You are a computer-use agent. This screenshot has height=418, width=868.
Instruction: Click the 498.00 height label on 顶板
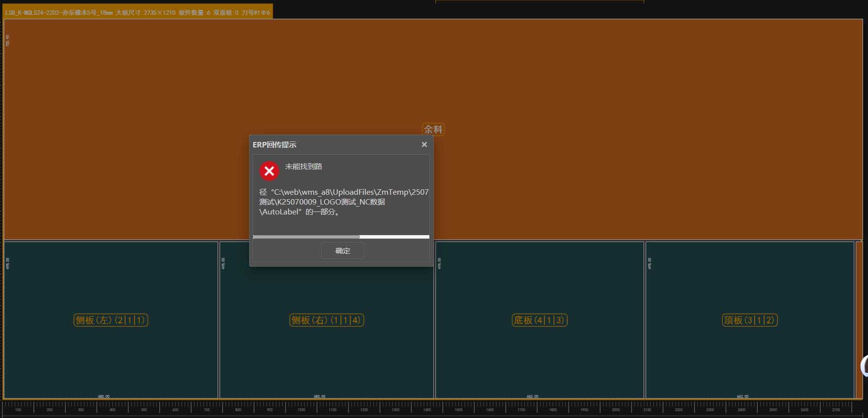click(x=650, y=263)
